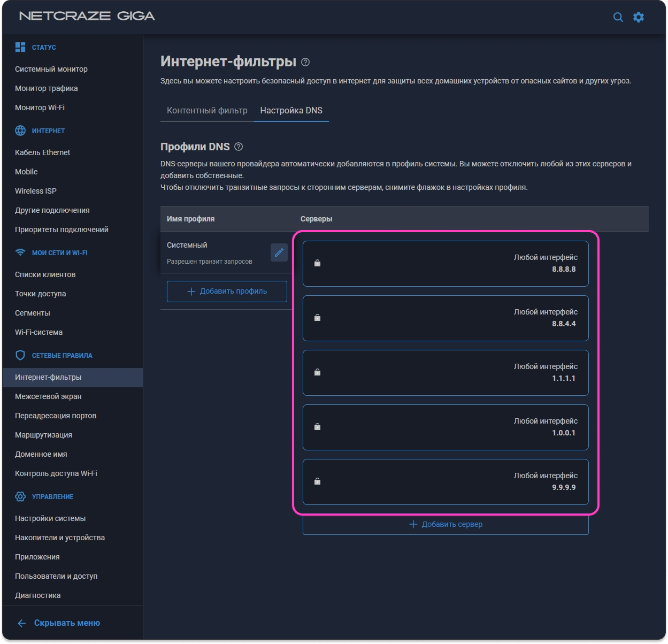Screen dimensions: 668x644
Task: Open Переадресация портов menu item
Action: (56, 416)
